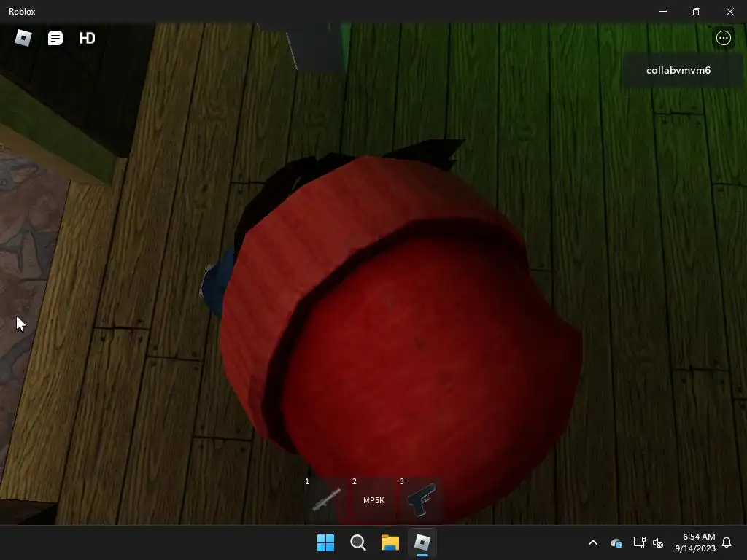The height and width of the screenshot is (560, 747).
Task: Select the collabvmvm6 player entry
Action: (x=683, y=71)
